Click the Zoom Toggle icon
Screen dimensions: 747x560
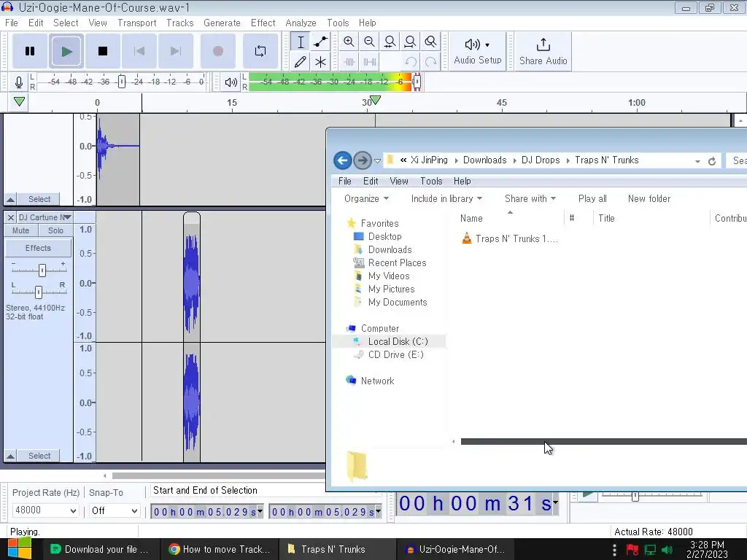(430, 42)
